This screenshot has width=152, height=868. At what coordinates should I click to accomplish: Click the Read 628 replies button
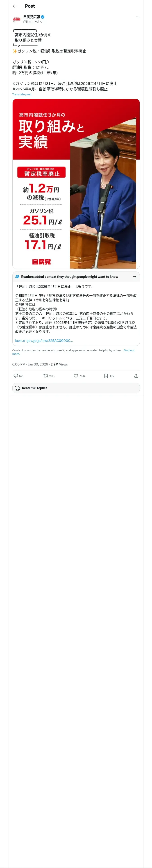(76, 388)
